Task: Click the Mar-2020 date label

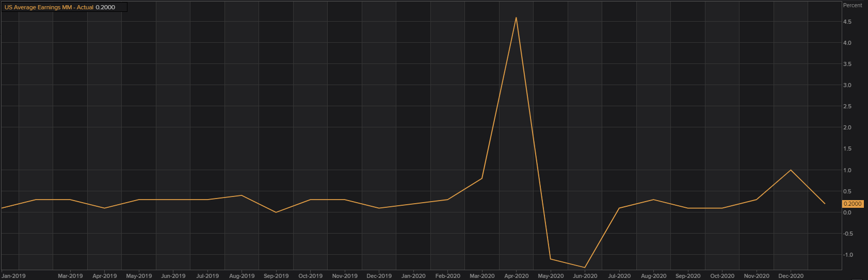Action: click(x=482, y=276)
